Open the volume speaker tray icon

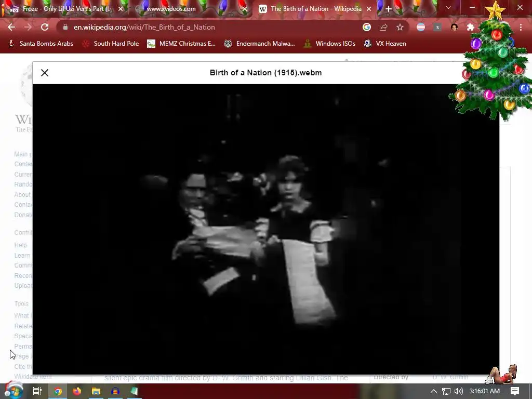pos(458,391)
